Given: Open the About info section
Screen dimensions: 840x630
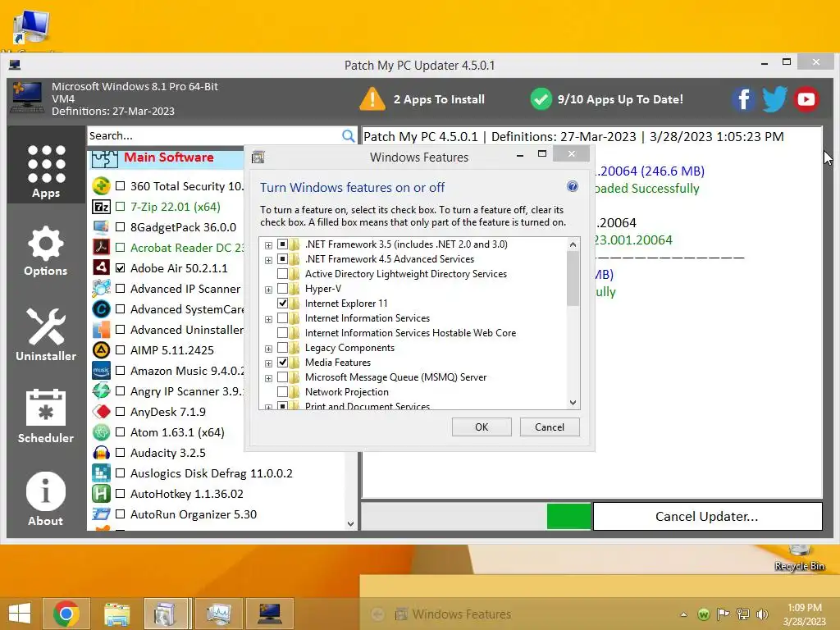Looking at the screenshot, I should 46,498.
